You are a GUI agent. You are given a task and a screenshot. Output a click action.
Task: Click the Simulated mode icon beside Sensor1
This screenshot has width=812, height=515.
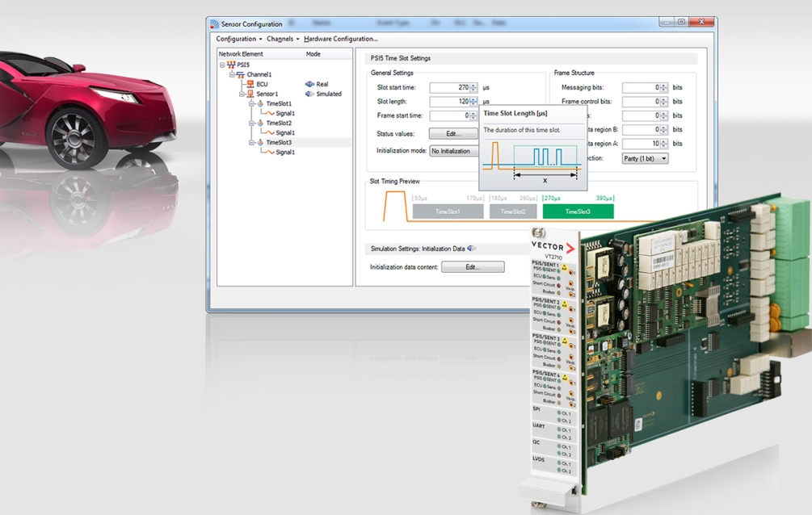[309, 94]
